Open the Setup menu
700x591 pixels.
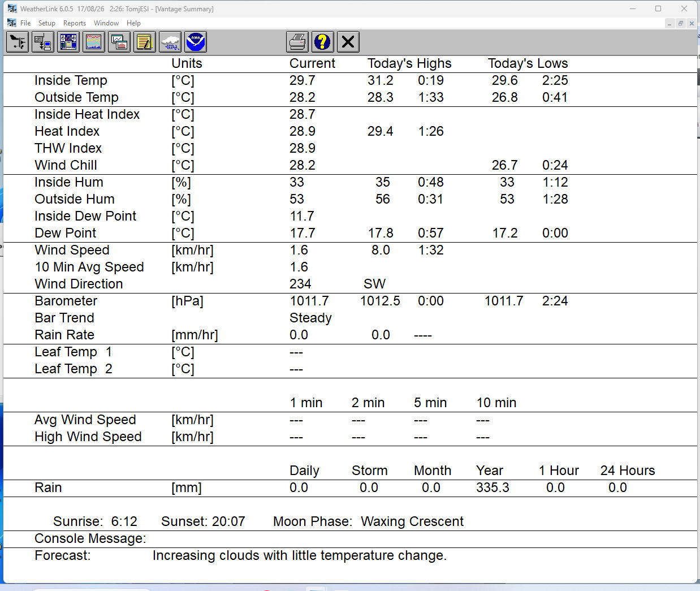click(47, 23)
